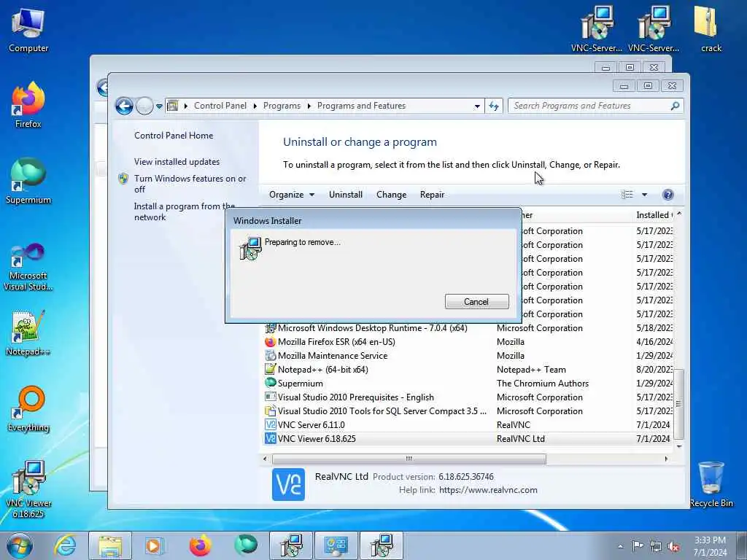Click the vertical scrollbar thumb in program list
The height and width of the screenshot is (560, 747).
[x=679, y=404]
